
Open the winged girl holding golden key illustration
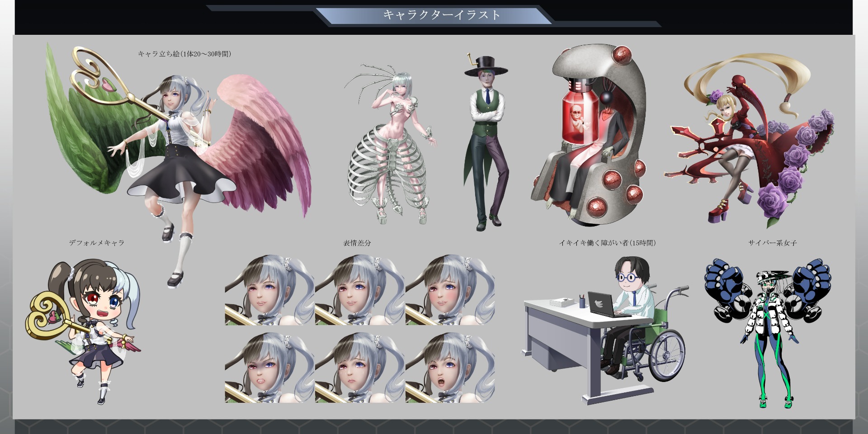181,149
